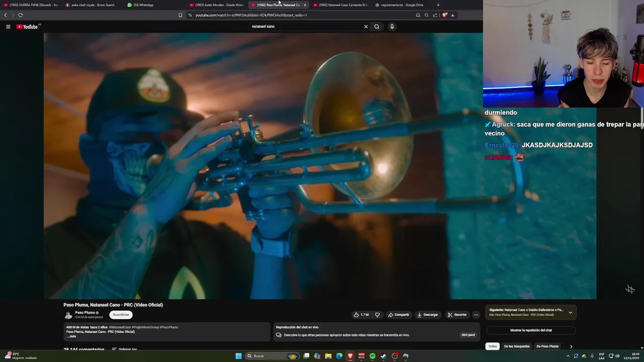Viewport: 644px width, 362px height.
Task: Open the YouTube guide hamburger menu
Action: point(8,27)
